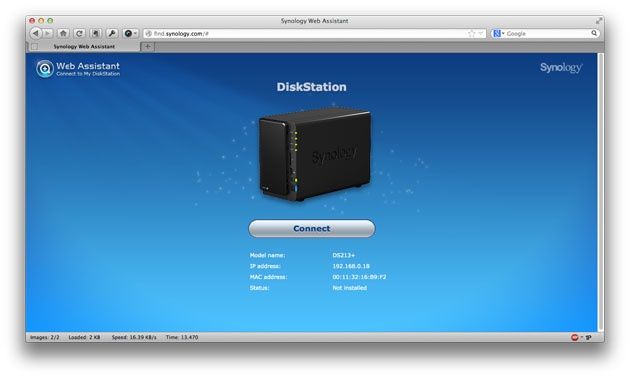The width and height of the screenshot is (630, 378).
Task: Bookmark page with the star icon
Action: tap(472, 34)
